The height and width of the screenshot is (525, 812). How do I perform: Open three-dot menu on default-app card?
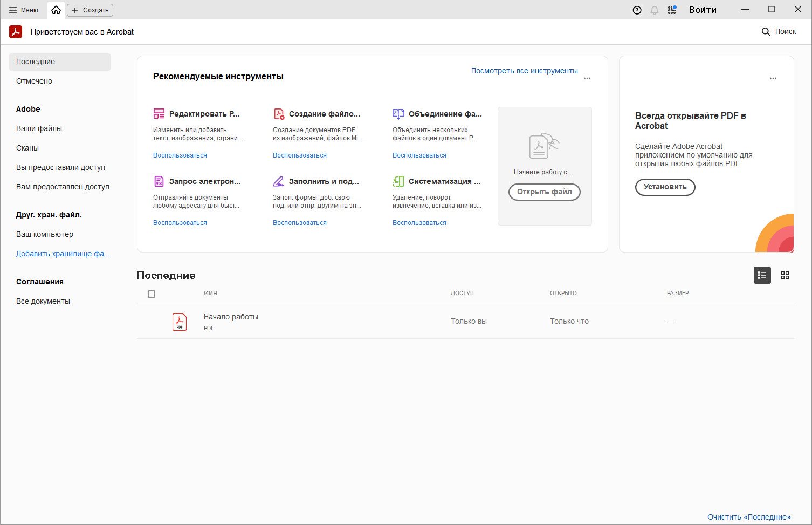coord(773,78)
